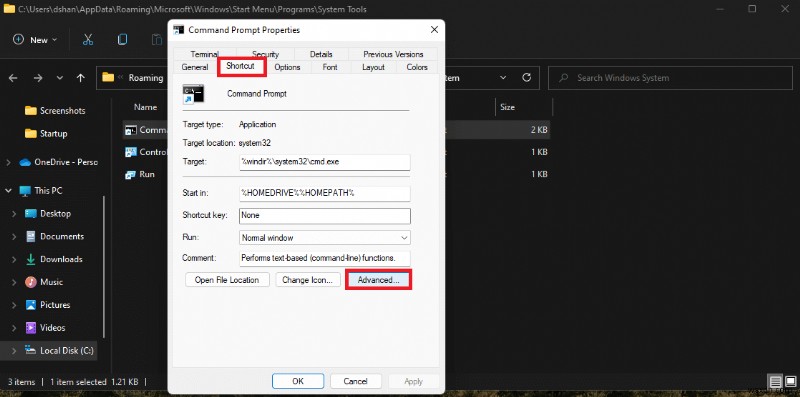Expand the Documents node in sidebar
Viewport: 800px width, 397px height.
[14, 237]
